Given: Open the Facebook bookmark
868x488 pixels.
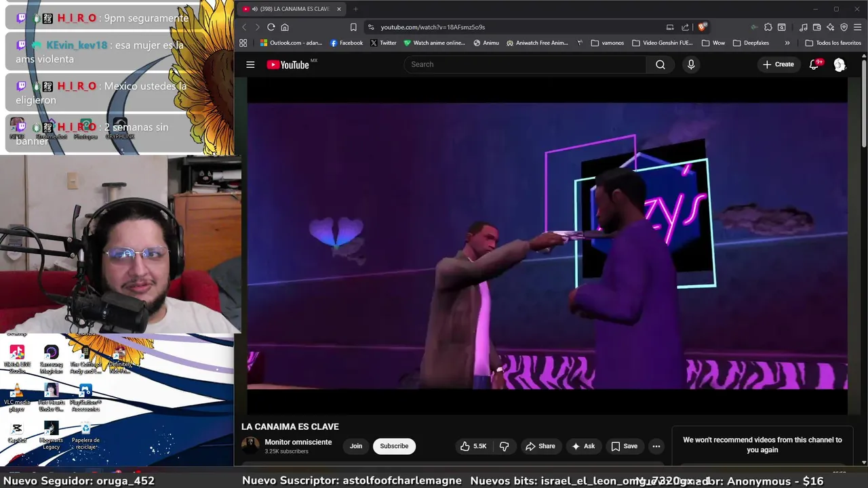Looking at the screenshot, I should pos(346,43).
